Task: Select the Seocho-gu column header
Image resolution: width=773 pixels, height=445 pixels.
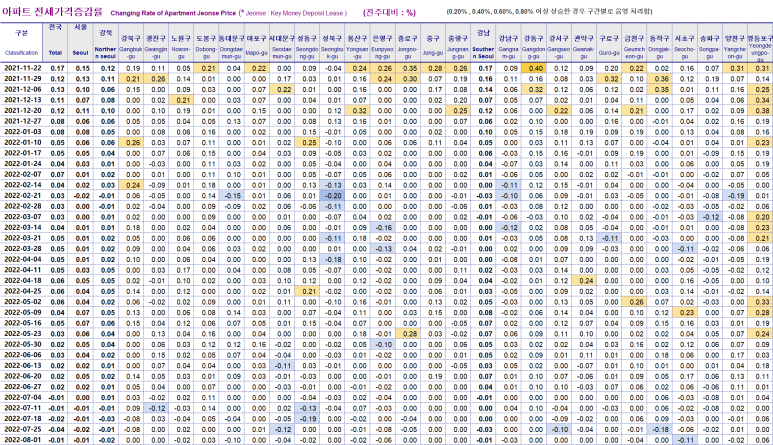Action: coord(684,42)
